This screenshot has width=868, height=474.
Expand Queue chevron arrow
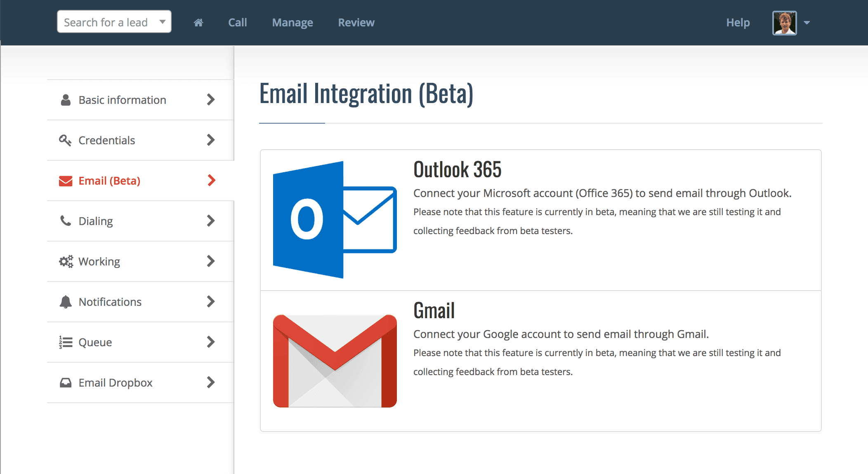211,342
